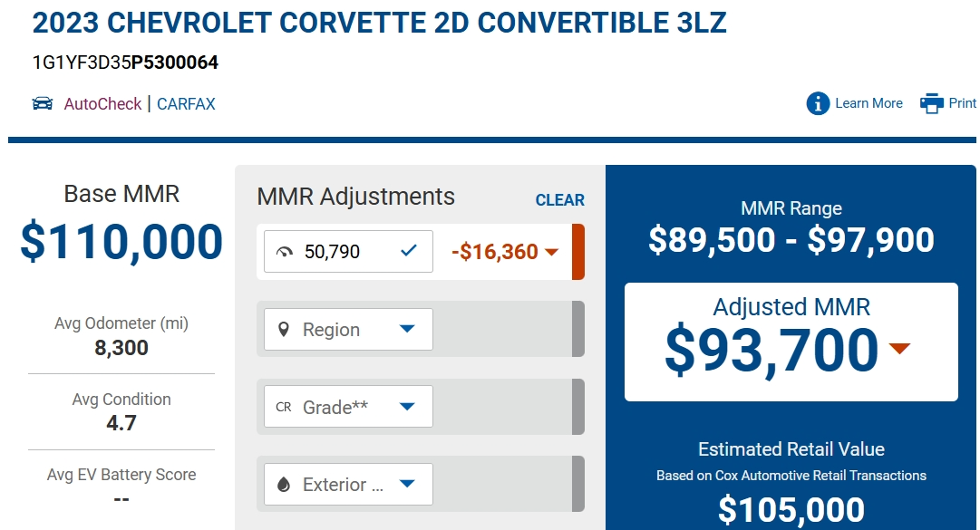Viewport: 980px width, 530px height.
Task: Open the CARFAX report link
Action: 186,103
